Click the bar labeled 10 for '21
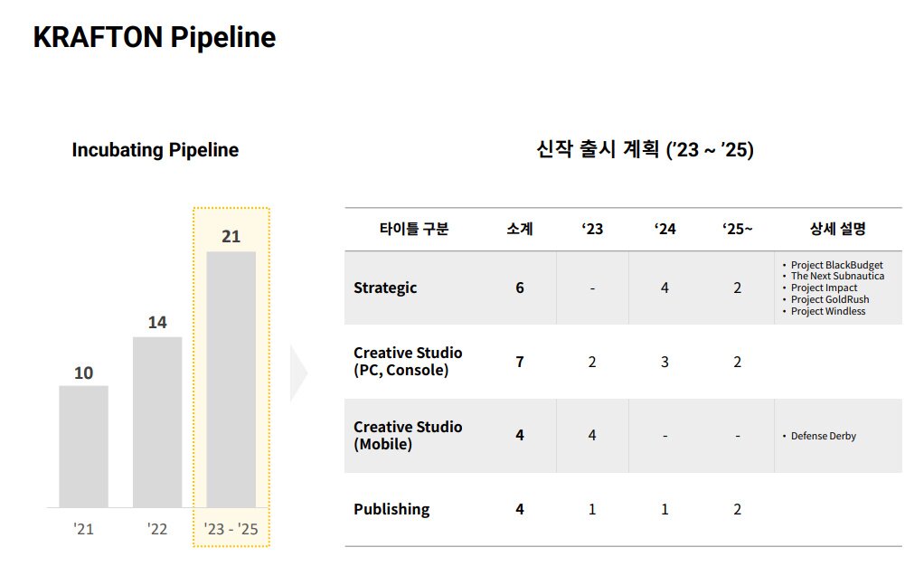This screenshot has width=924, height=566. (x=83, y=446)
